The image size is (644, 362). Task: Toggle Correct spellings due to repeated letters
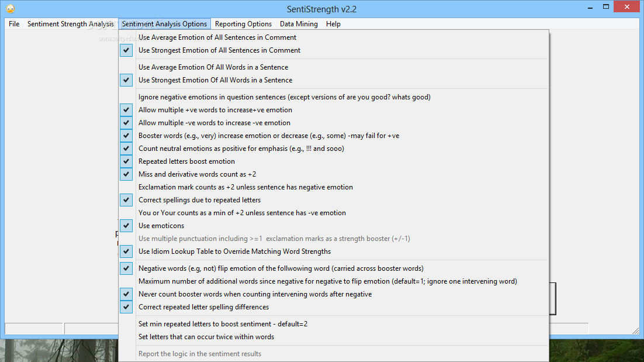pos(334,200)
